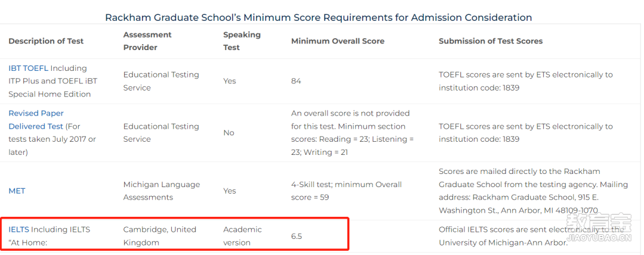Viewport: 644px width, 255px height.
Task: Click the Minimum Overall Score header
Action: pyautogui.click(x=338, y=41)
